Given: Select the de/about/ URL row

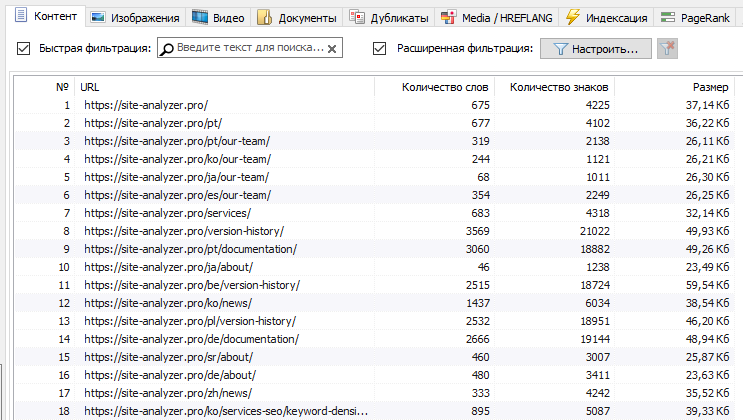Looking at the screenshot, I should point(374,375).
